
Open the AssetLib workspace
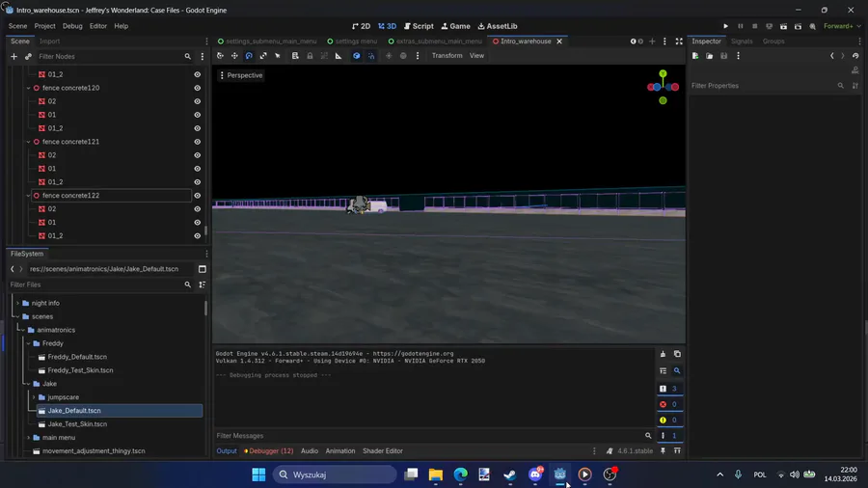tap(498, 26)
